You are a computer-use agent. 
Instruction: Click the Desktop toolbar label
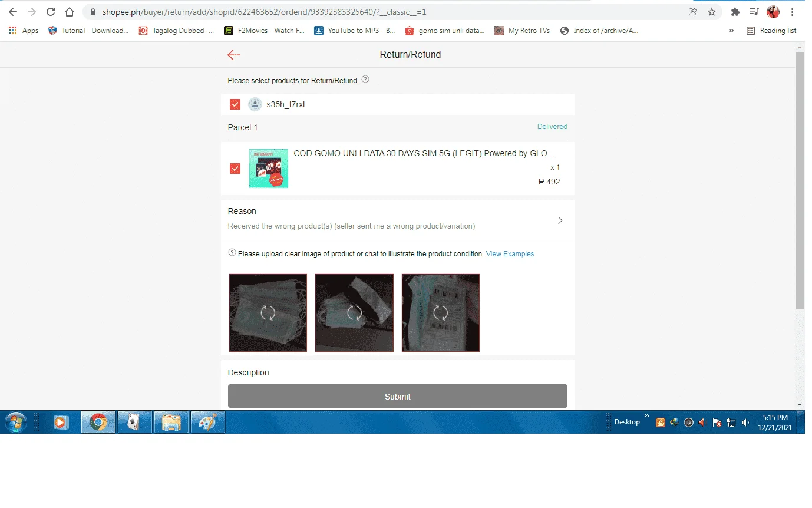(627, 422)
